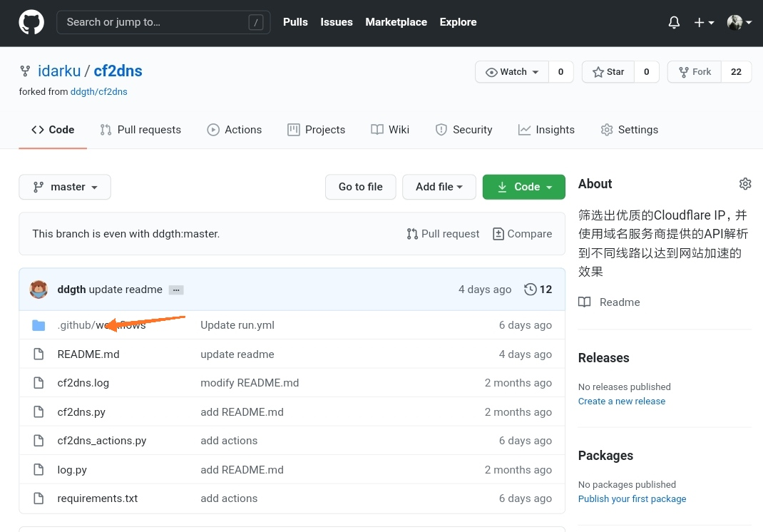
Task: Switch to the Pull requests tab
Action: (140, 130)
